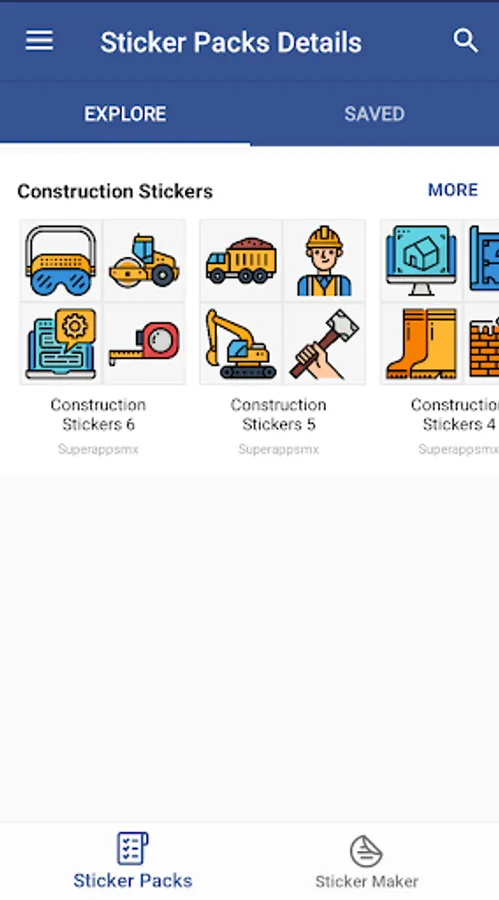Select the yellow excavator sticker
This screenshot has width=499, height=900.
tap(241, 343)
